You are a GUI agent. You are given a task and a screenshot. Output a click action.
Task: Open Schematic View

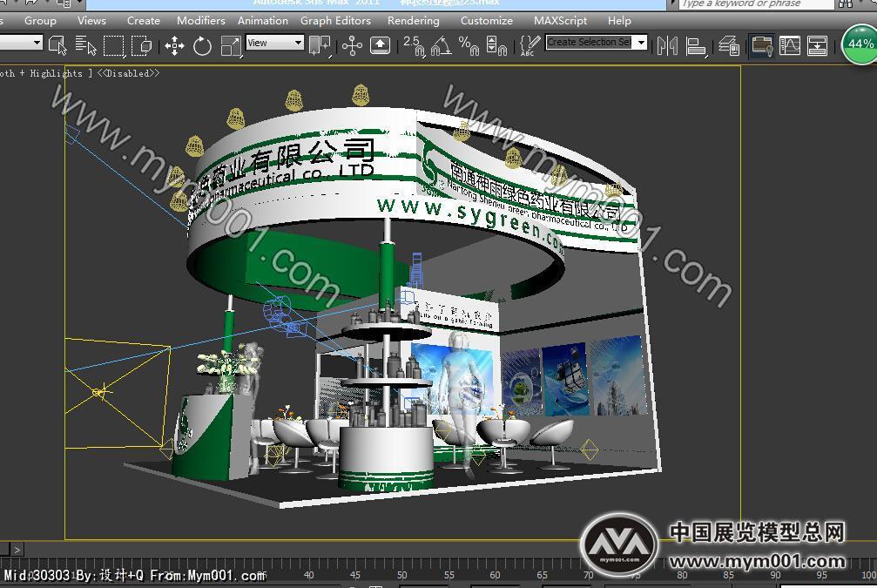click(x=817, y=45)
